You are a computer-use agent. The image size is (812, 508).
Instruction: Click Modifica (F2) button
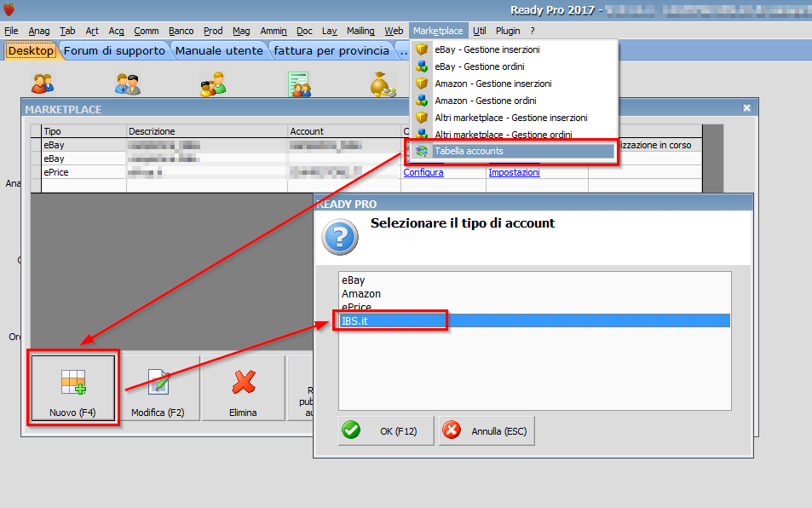(158, 388)
